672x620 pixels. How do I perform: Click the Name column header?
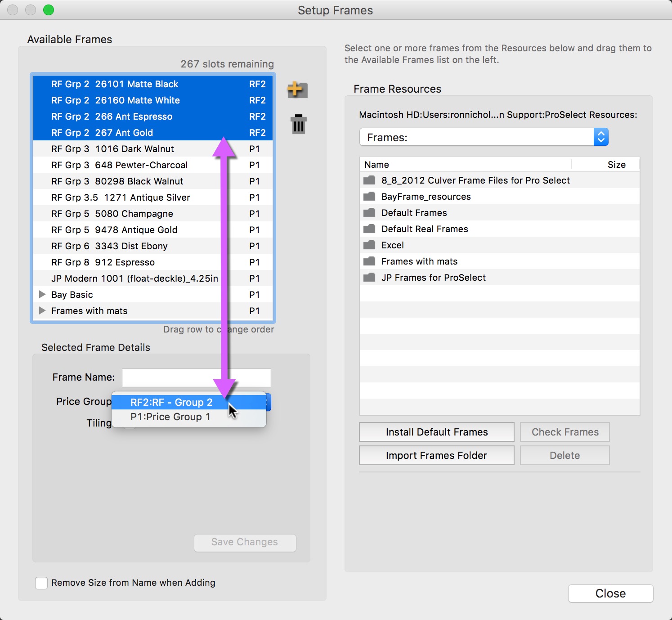(466, 165)
